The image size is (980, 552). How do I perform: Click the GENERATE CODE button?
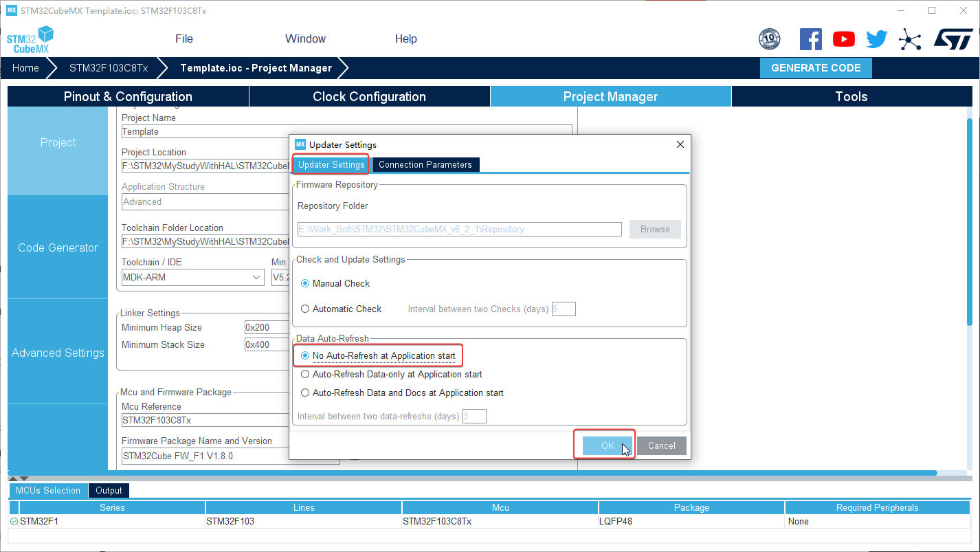(x=816, y=68)
